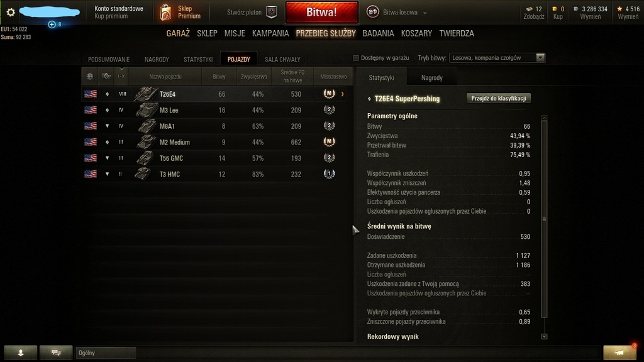Enable 'Dostępny w garażu' checkbox
644x362 pixels.
tap(356, 58)
